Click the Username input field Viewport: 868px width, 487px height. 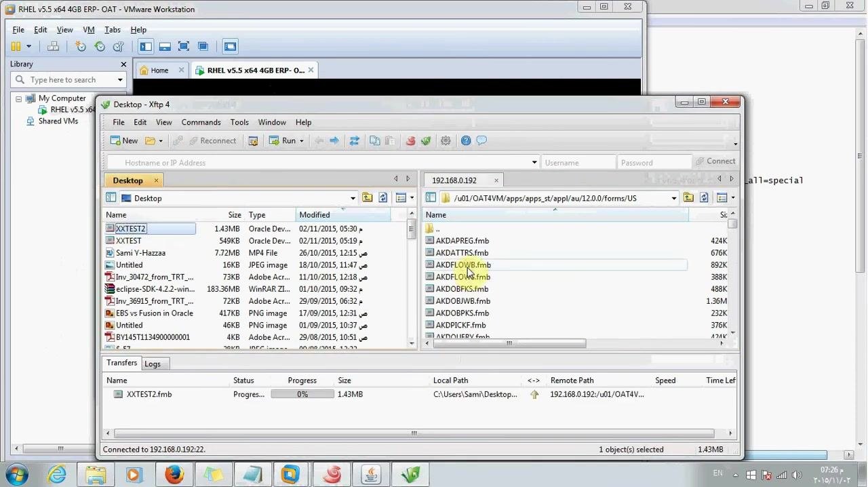click(x=577, y=163)
